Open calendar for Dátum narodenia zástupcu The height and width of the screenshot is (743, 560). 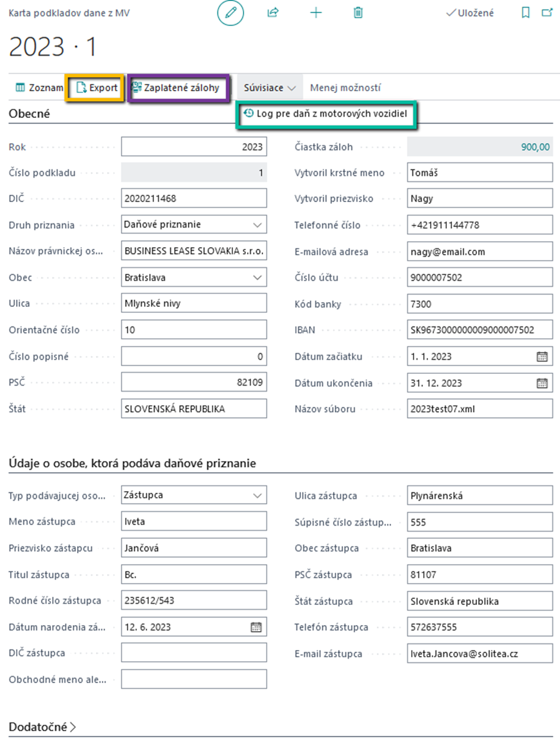pyautogui.click(x=256, y=627)
